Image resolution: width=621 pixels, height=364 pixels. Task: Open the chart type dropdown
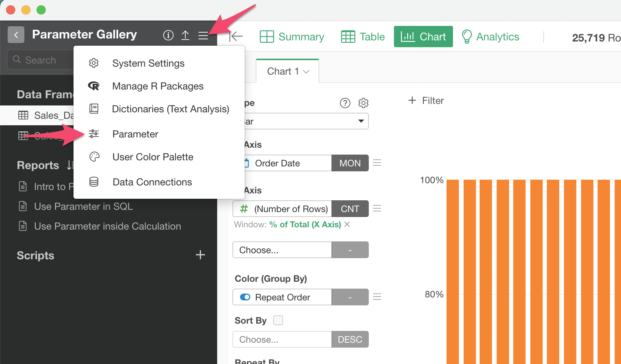tap(360, 121)
